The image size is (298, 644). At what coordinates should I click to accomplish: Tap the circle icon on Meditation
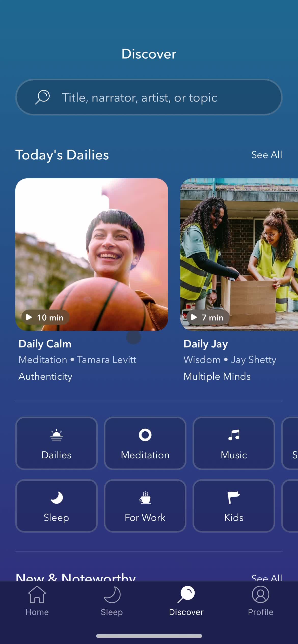(x=145, y=435)
